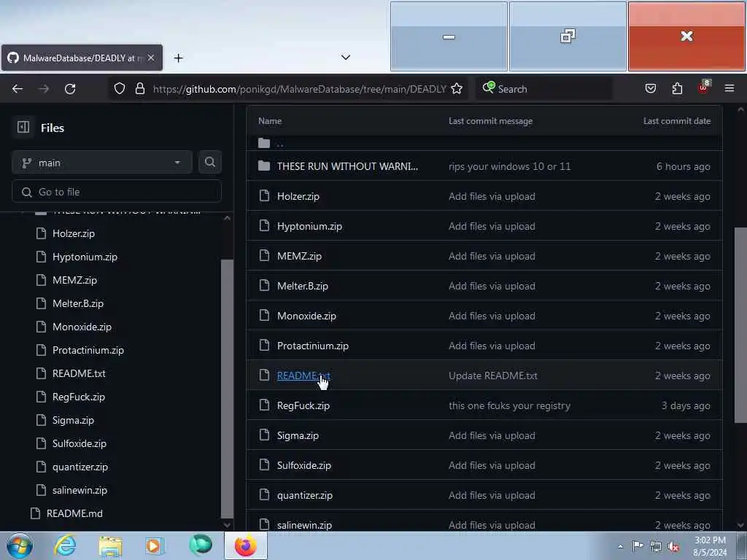747x560 pixels.
Task: Open Melter.B.zip link in file table
Action: 303,286
